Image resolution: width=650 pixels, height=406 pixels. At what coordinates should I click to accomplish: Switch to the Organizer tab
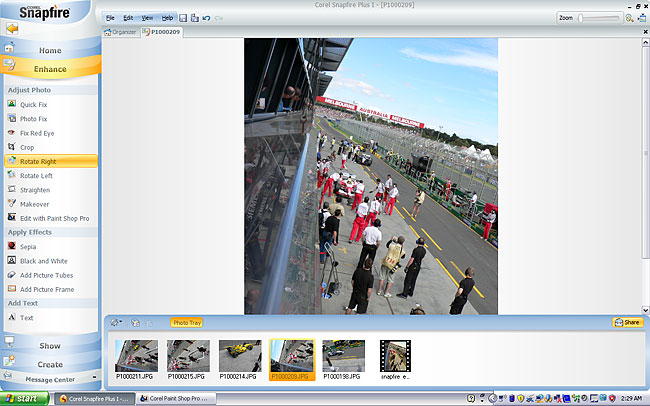121,32
